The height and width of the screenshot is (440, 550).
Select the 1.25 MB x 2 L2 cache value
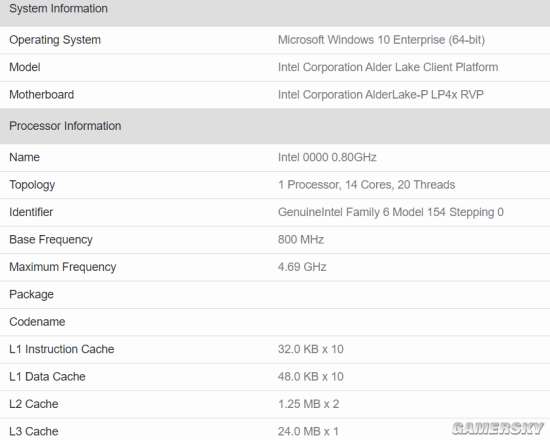click(309, 404)
